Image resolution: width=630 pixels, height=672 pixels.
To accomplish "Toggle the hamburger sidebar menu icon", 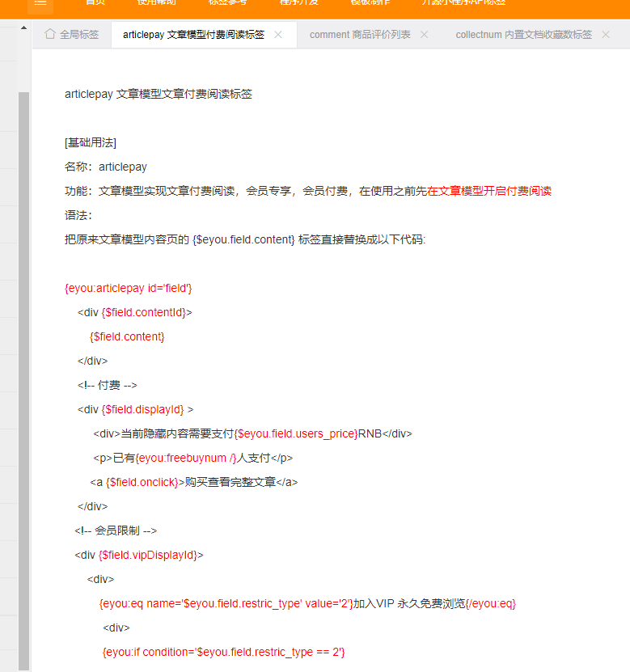I will pyautogui.click(x=40, y=3).
